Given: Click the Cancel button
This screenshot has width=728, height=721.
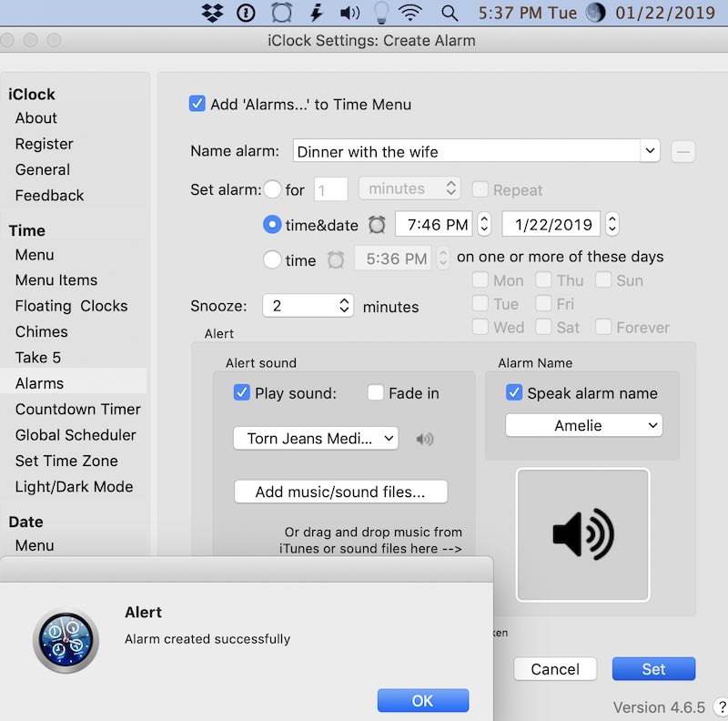Looking at the screenshot, I should click(x=555, y=669).
